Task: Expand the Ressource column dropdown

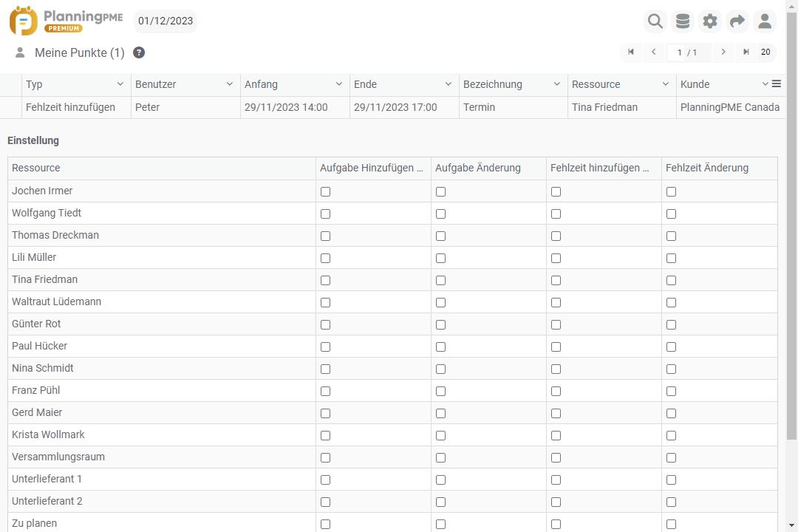Action: point(666,84)
